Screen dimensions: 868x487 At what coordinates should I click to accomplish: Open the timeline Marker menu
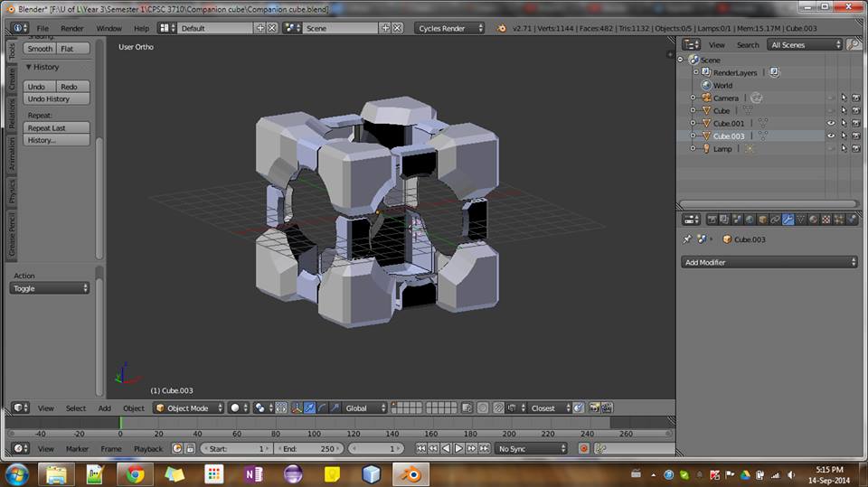pos(77,448)
